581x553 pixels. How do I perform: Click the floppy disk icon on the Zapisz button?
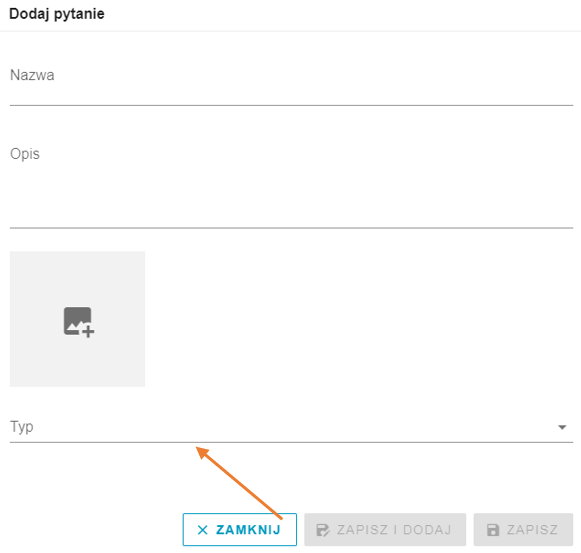tap(493, 530)
